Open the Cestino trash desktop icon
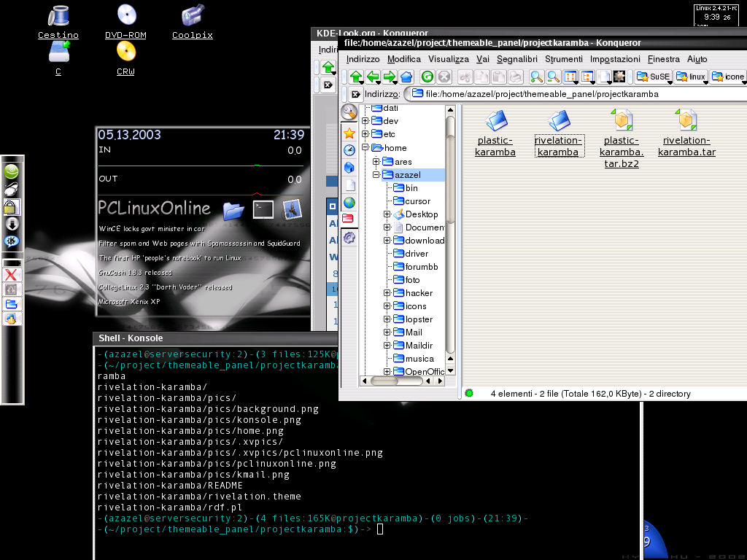Screen dimensions: 747x560 (58, 22)
